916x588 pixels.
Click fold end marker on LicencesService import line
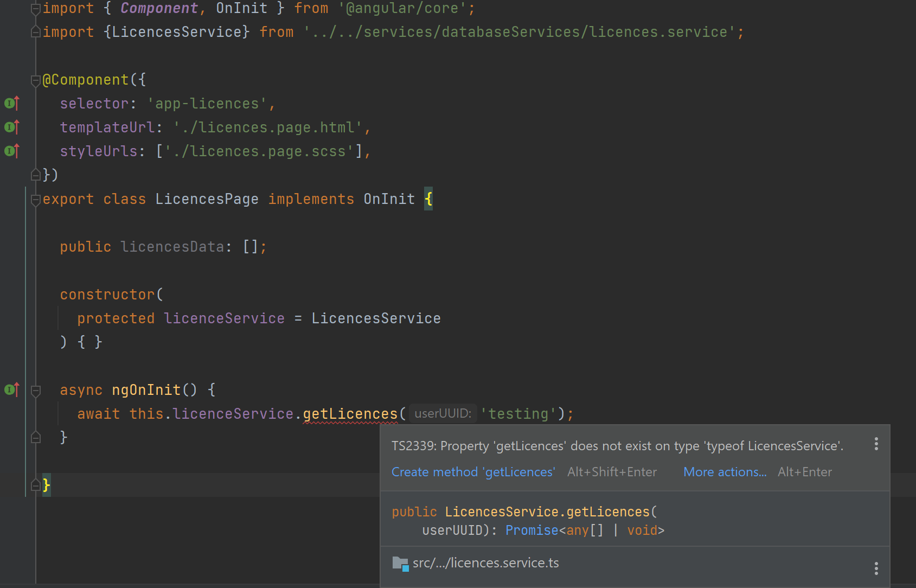tap(36, 32)
